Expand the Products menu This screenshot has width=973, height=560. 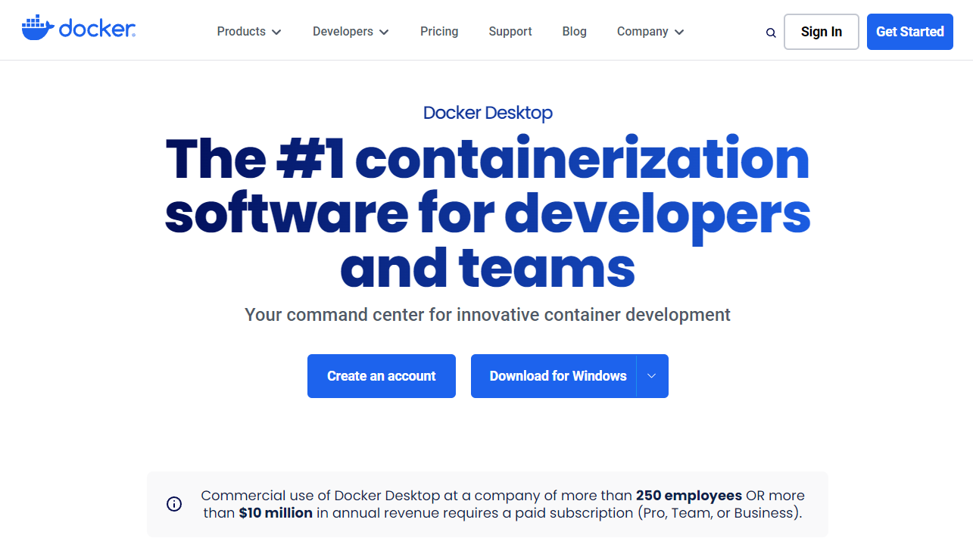pyautogui.click(x=249, y=32)
